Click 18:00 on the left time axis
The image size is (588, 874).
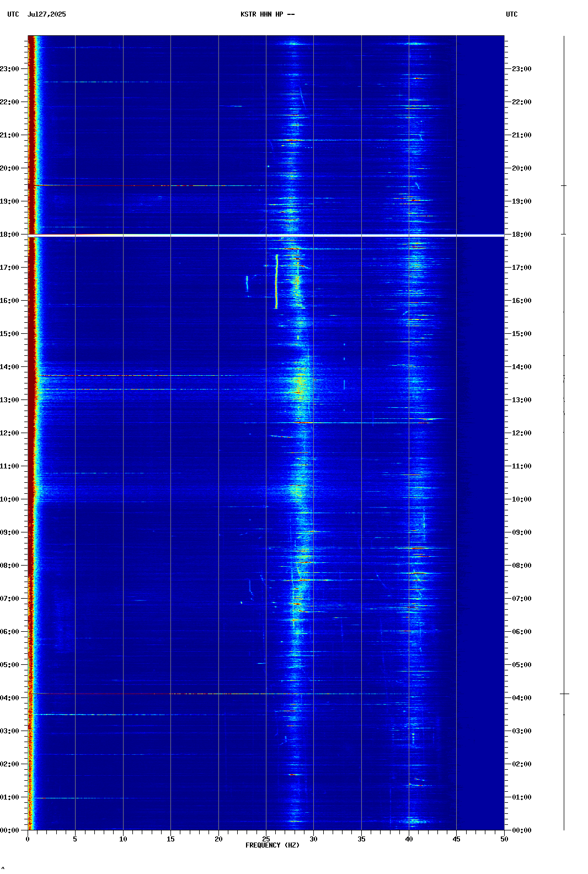coord(9,235)
